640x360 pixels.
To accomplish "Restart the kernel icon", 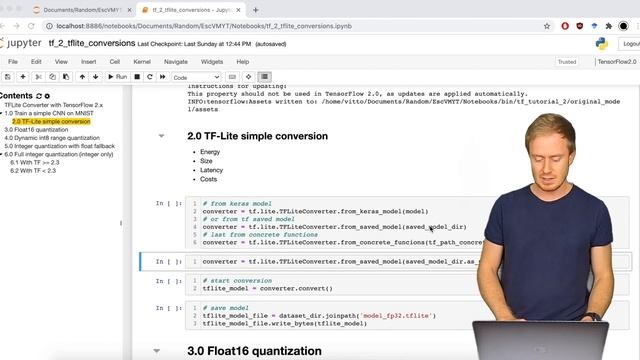I will pos(150,77).
